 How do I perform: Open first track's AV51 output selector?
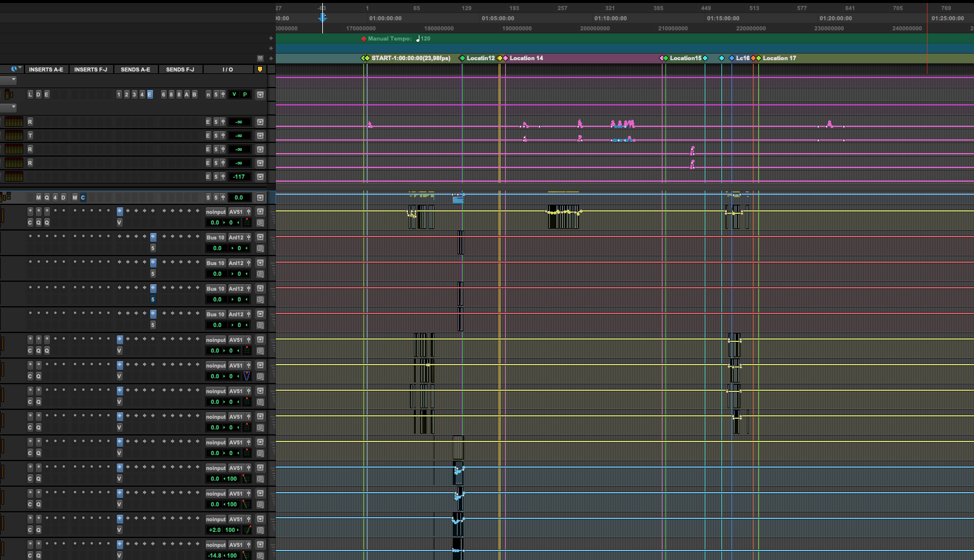[x=236, y=212]
